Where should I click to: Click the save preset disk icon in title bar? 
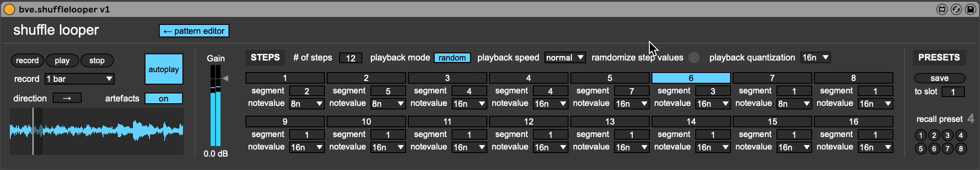[970, 9]
